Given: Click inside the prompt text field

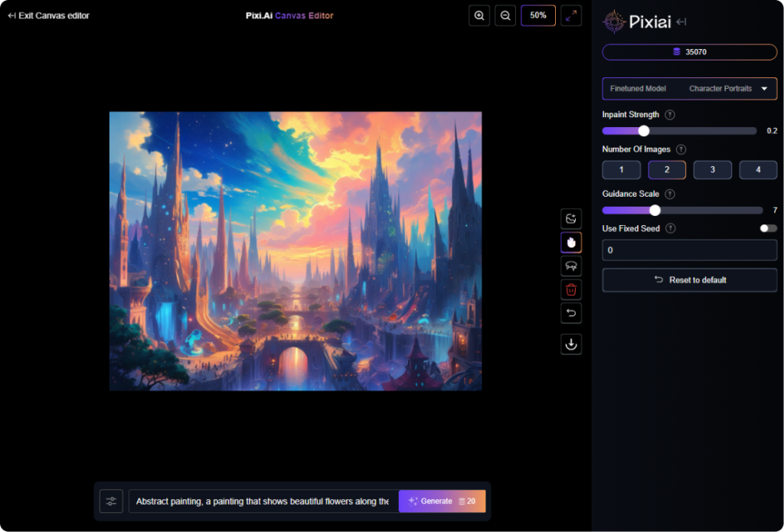Looking at the screenshot, I should [260, 501].
